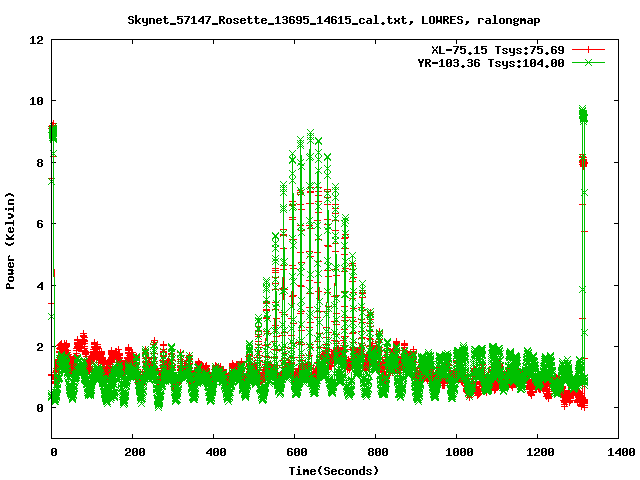Click the x-axis tick label 0

(53, 452)
